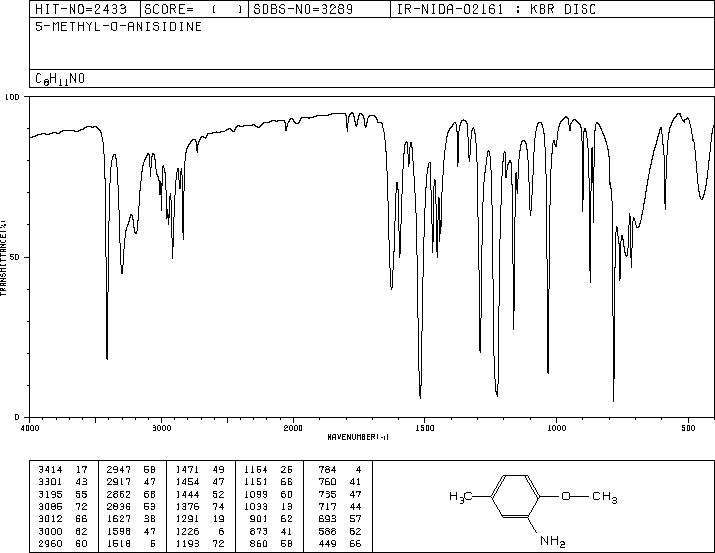
Task: Select the 1627 peak entry in table
Action: 131,519
